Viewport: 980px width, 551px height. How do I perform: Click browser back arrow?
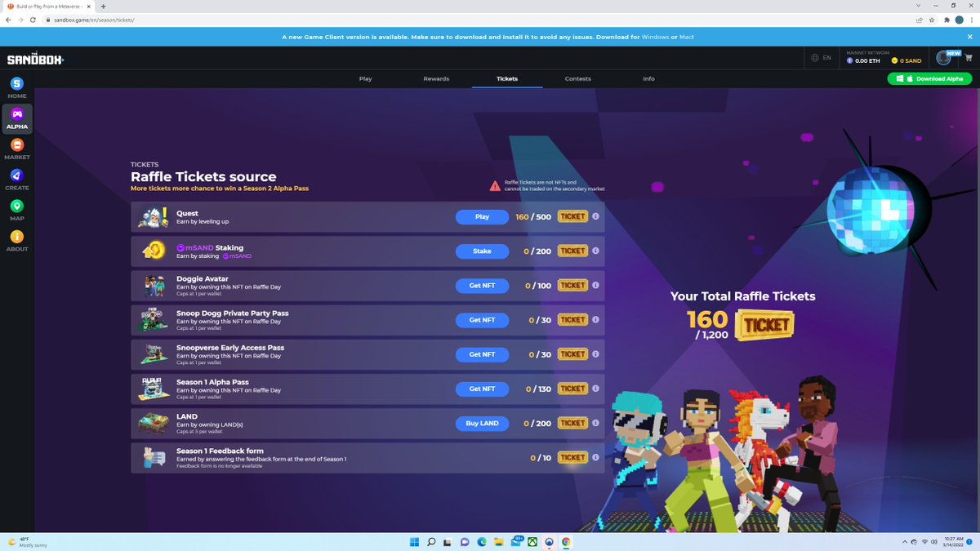(8, 20)
